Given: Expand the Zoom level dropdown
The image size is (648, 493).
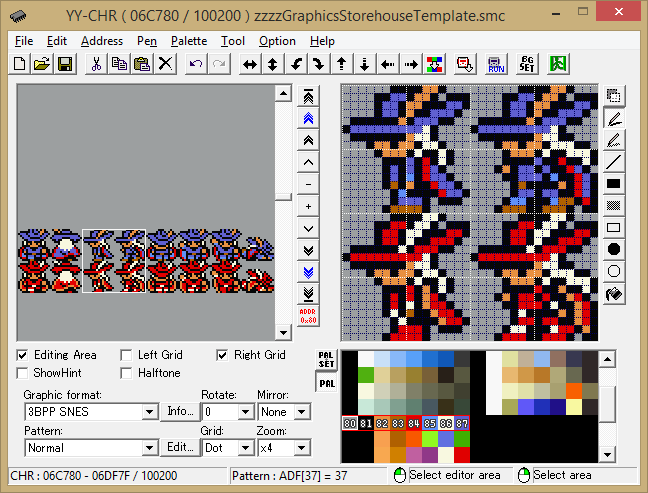Looking at the screenshot, I should pyautogui.click(x=302, y=448).
